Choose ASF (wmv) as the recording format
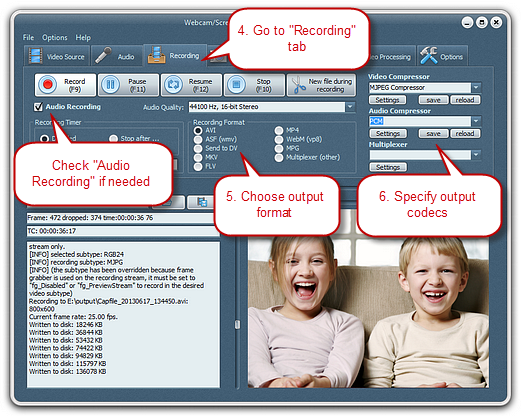521x416 pixels. coord(198,139)
